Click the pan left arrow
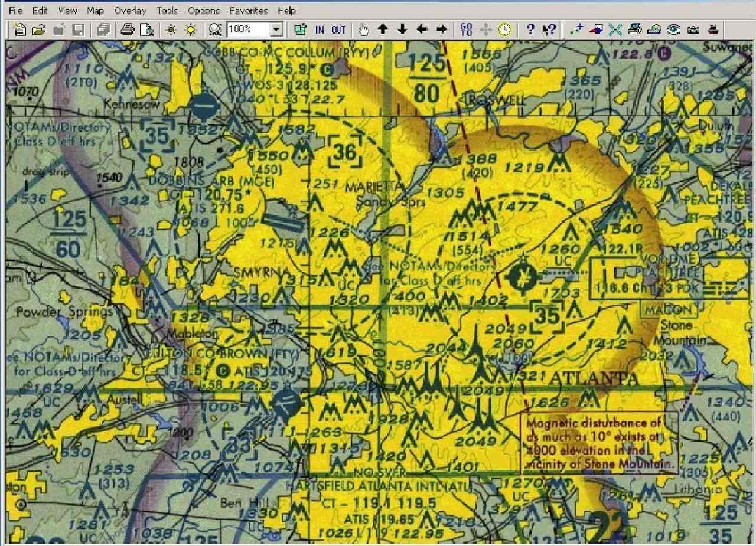 (x=422, y=30)
